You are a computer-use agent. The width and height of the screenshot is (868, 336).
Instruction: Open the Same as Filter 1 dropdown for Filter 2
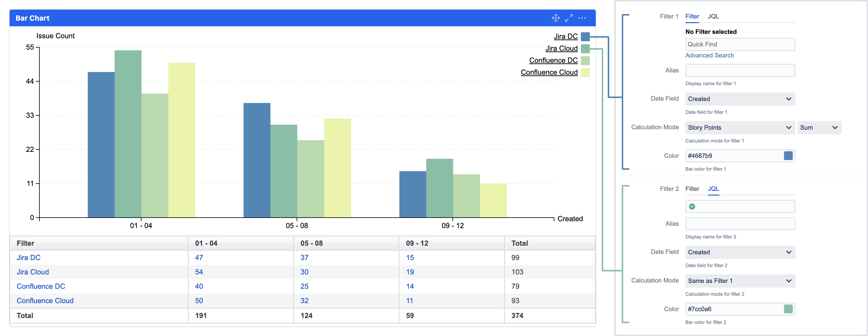click(740, 280)
